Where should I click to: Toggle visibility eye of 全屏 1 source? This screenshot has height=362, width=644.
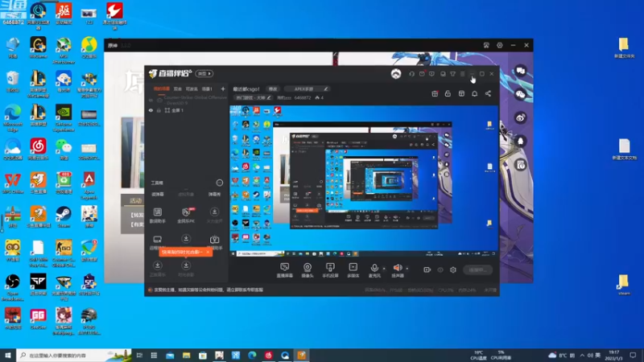click(x=151, y=110)
